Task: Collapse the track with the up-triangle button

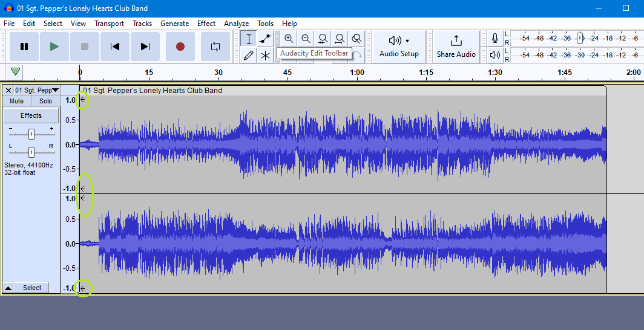Action: (8, 288)
